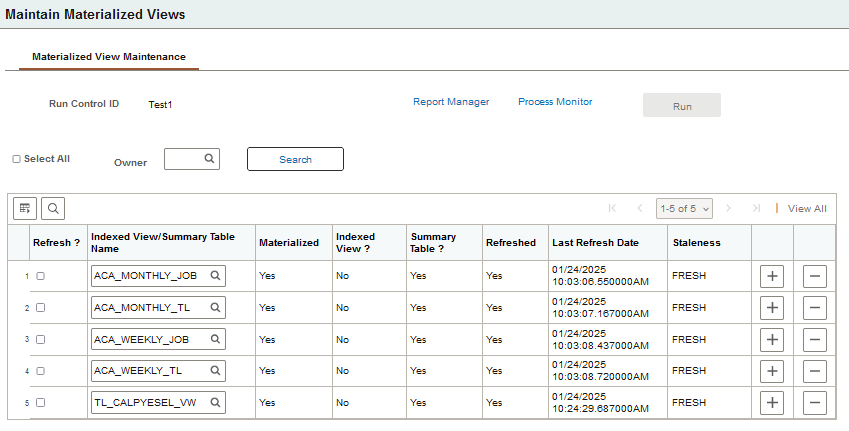Delete the ACA_WEEKLY_JOB row

click(x=815, y=339)
